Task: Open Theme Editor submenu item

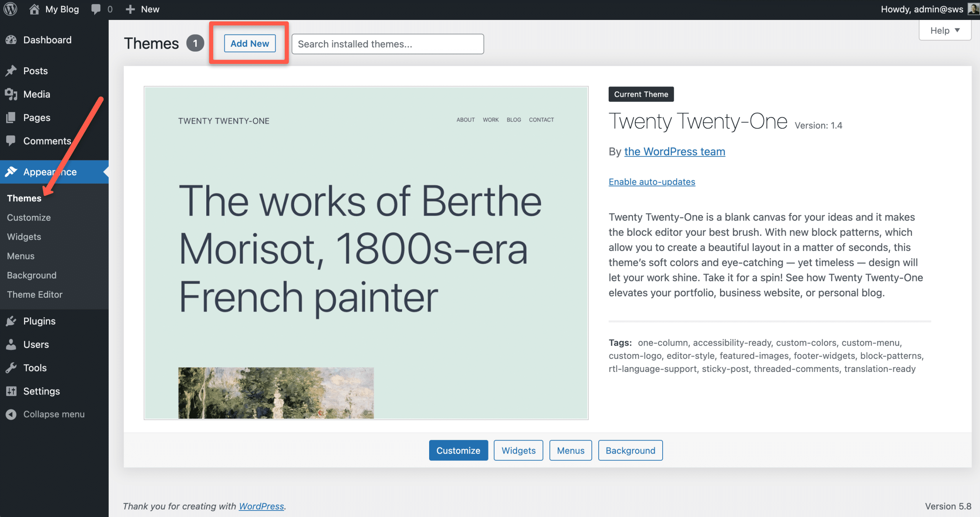Action: (34, 294)
